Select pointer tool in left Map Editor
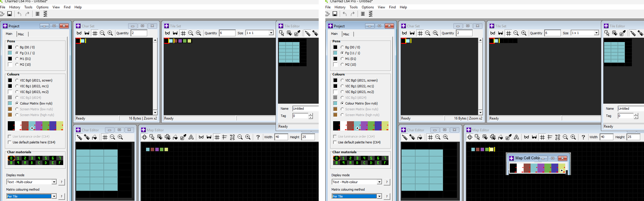This screenshot has height=201, width=644. click(152, 137)
